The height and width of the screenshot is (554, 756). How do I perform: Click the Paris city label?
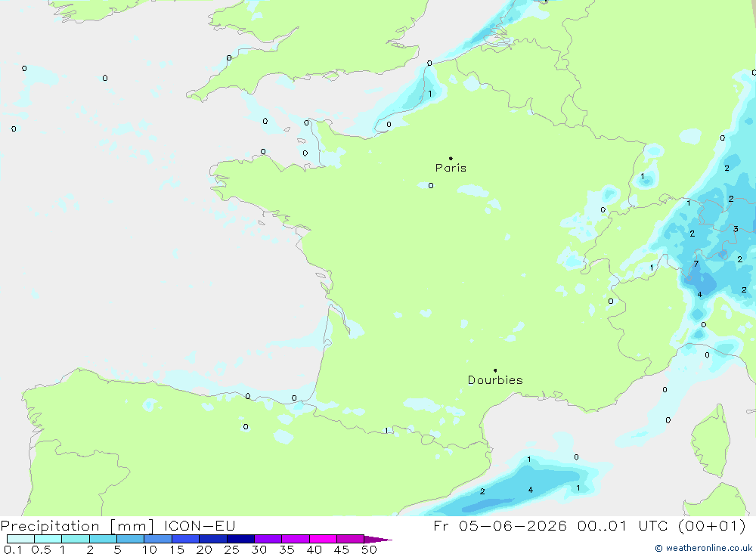point(451,168)
